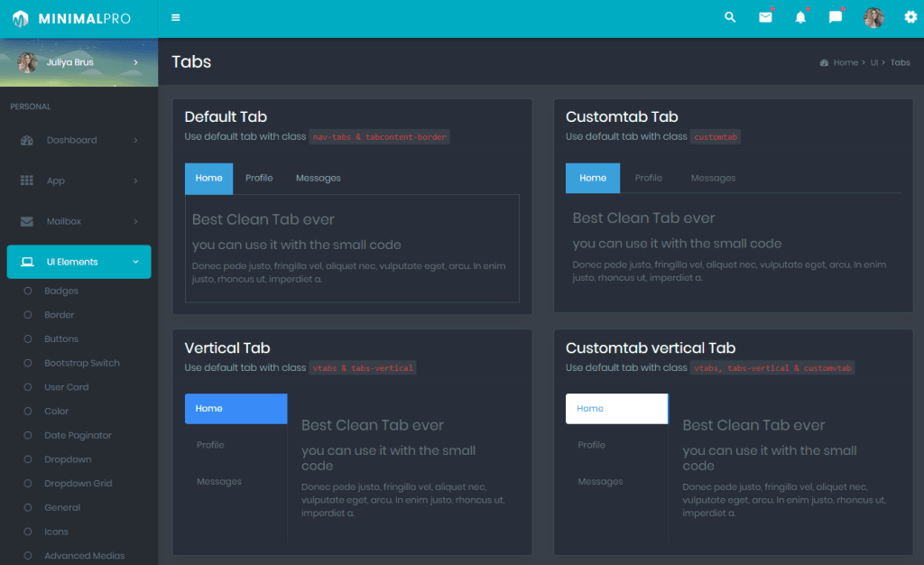This screenshot has height=565, width=924.
Task: Expand the Mailbox menu chevron
Action: (x=135, y=221)
